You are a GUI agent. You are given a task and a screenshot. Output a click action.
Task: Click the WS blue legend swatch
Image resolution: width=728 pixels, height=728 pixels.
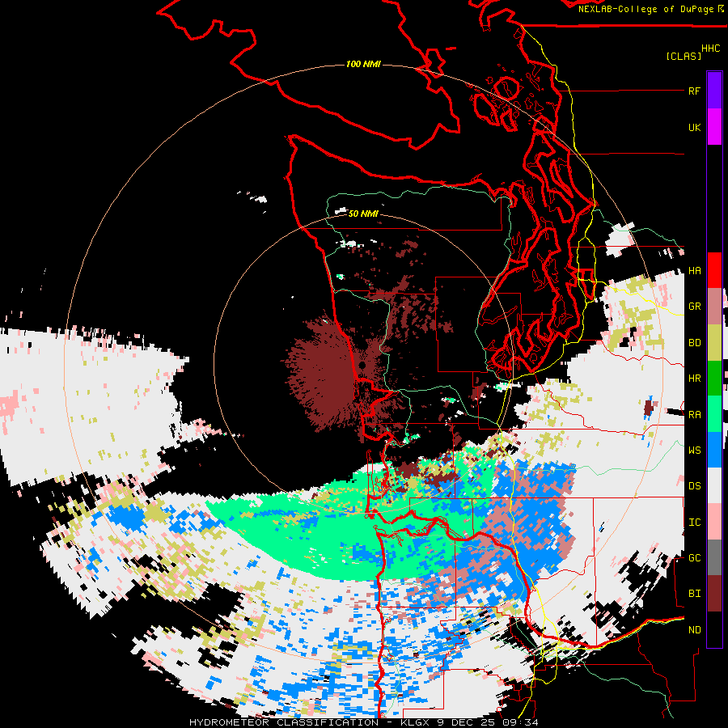714,450
